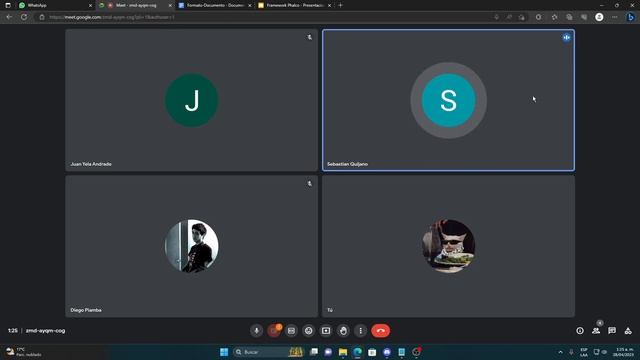The height and width of the screenshot is (360, 640).
Task: Open the browser profile avatar
Action: (x=599, y=17)
